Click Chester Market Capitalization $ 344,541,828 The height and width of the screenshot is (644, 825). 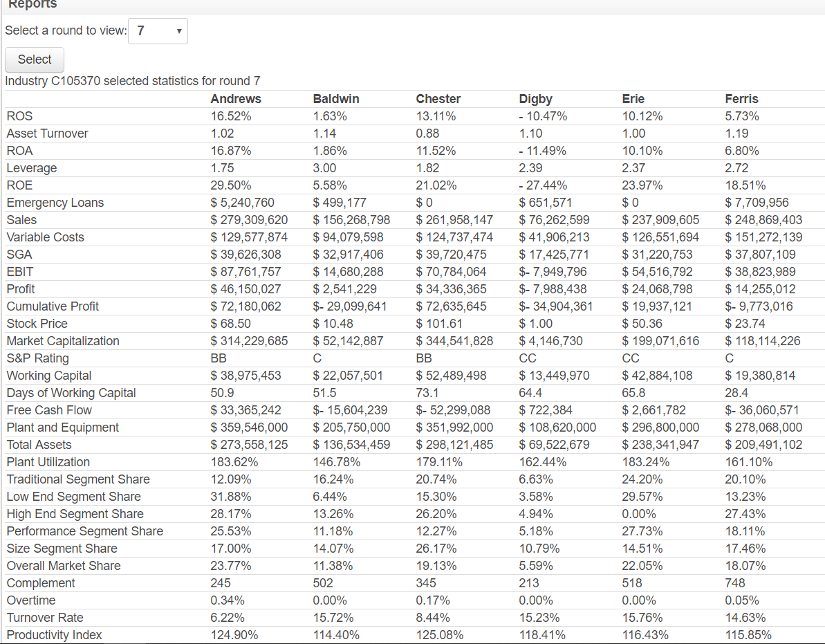coord(454,341)
